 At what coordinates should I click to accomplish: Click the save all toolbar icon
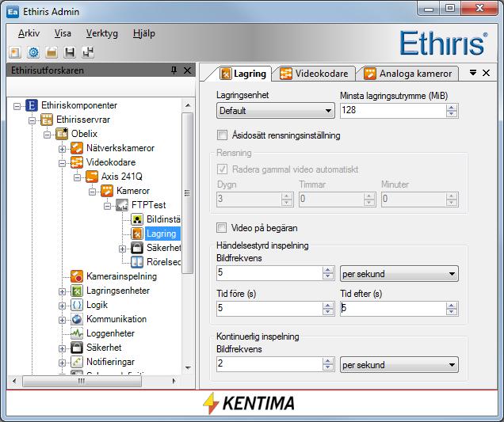pyautogui.click(x=88, y=52)
